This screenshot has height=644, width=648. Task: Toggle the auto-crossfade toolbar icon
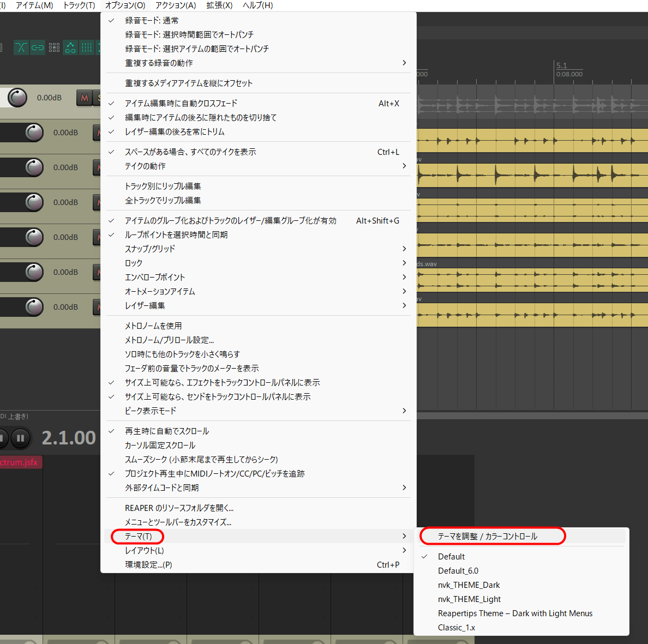click(21, 48)
